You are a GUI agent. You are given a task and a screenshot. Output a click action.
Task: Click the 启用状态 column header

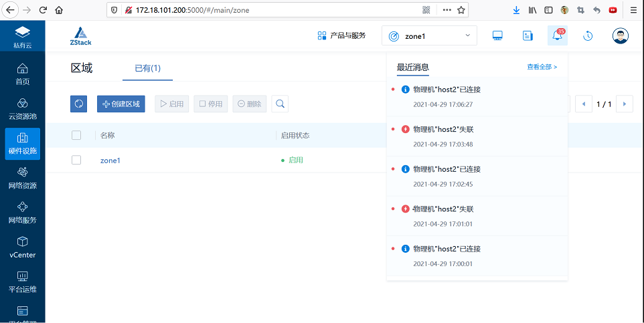[295, 135]
